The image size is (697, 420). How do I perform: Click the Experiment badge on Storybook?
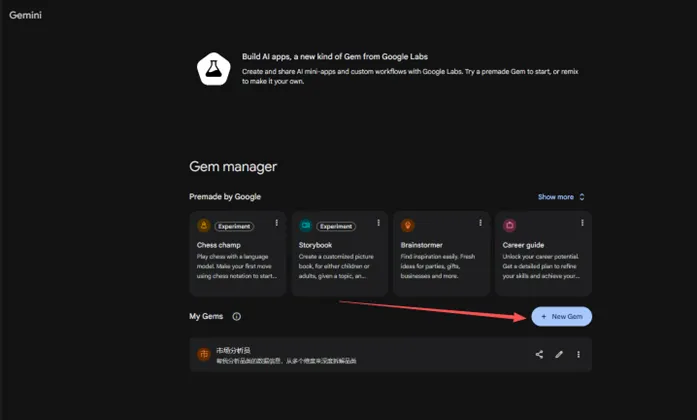pos(336,226)
